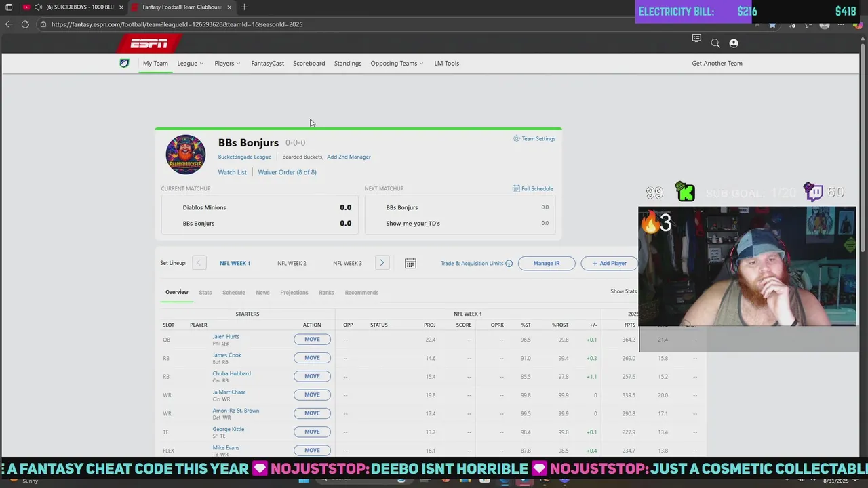This screenshot has height=488, width=868.
Task: Close the Fantasy Football Team Clubhouse tab
Action: [229, 7]
